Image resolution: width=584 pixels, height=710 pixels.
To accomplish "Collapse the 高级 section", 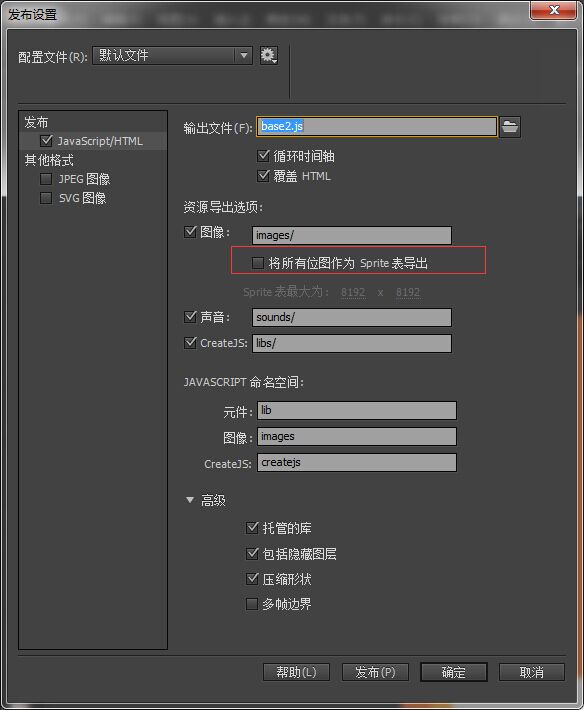I will pos(190,500).
